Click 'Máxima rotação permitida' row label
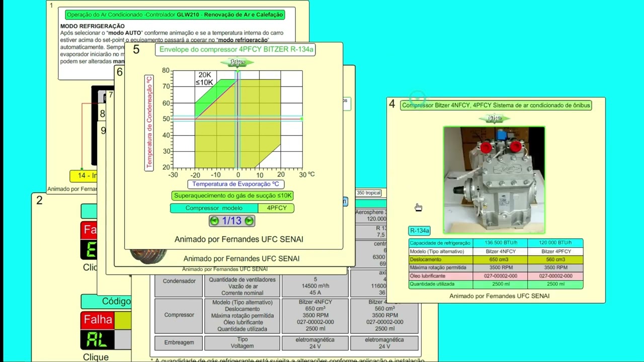This screenshot has width=644, height=362. (x=441, y=268)
